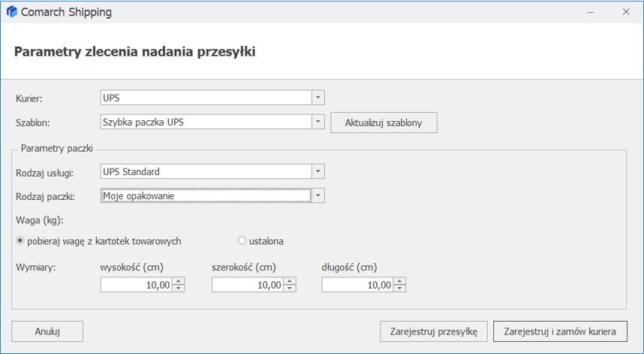Increase the wysokość value with up arrow

tap(179, 281)
